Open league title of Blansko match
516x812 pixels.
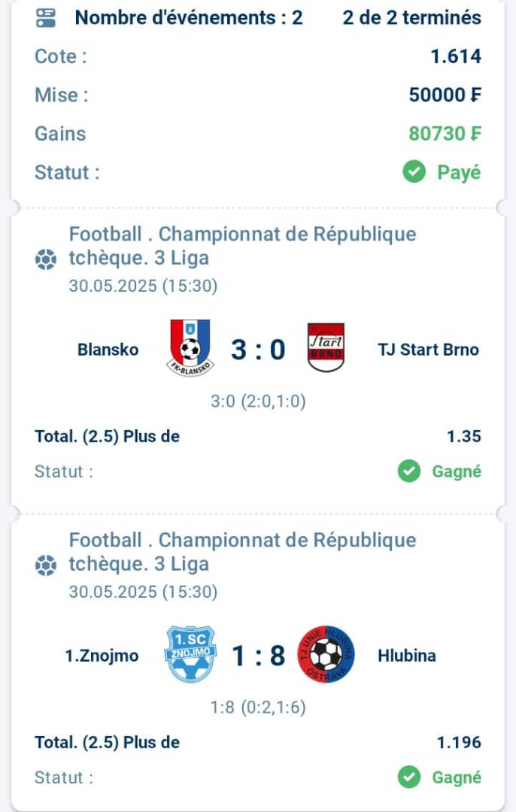tap(242, 246)
